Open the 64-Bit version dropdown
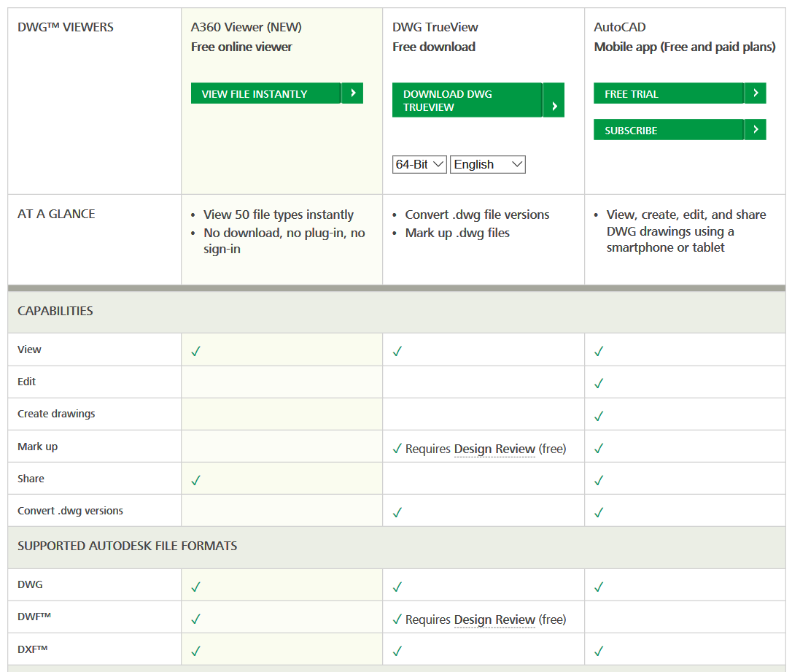792x672 pixels. [419, 164]
